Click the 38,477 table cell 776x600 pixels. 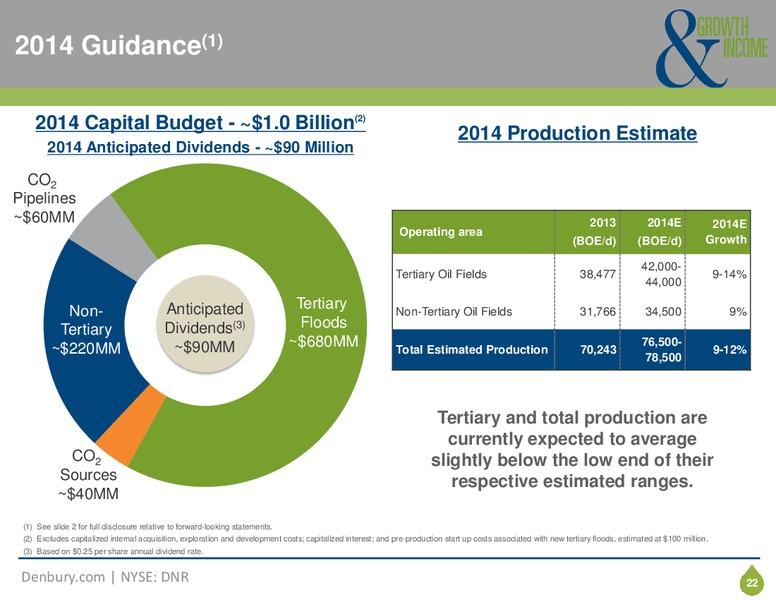[597, 274]
